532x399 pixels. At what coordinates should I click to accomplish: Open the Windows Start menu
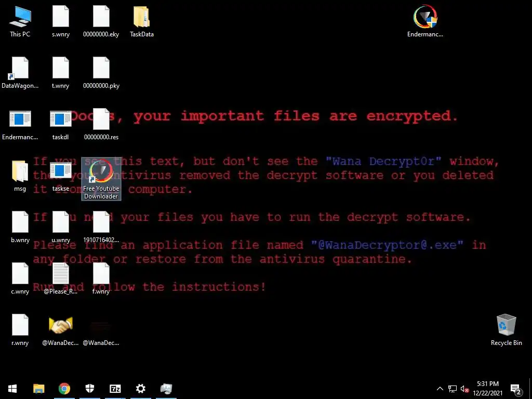[x=12, y=389]
